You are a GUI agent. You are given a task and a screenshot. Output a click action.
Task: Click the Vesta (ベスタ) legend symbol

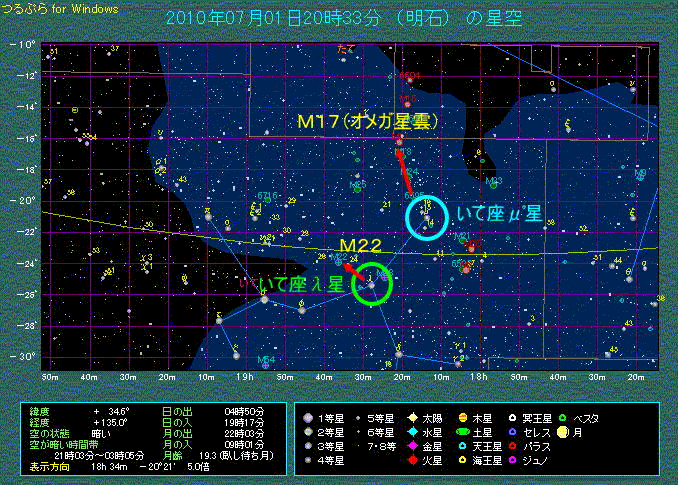(x=562, y=418)
